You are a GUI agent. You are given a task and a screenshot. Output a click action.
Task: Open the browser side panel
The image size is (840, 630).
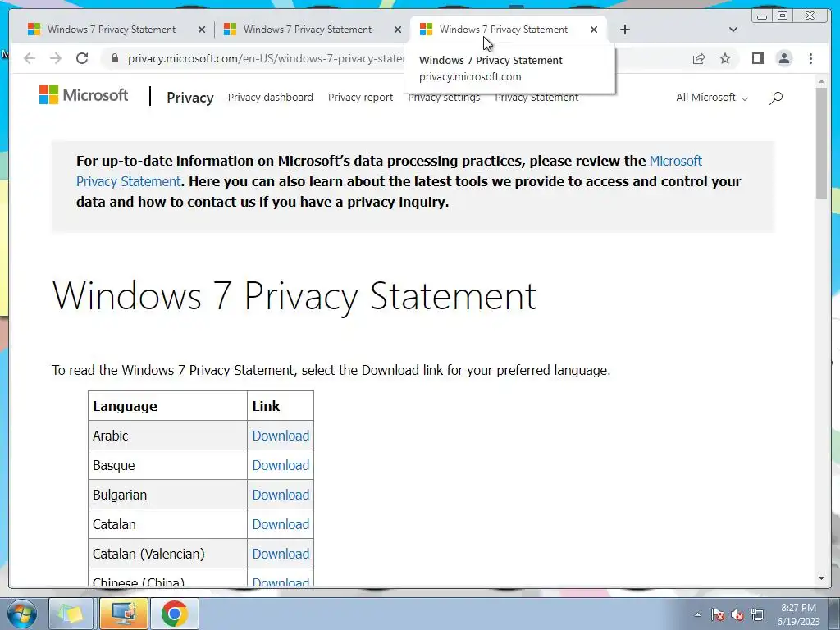pos(757,58)
